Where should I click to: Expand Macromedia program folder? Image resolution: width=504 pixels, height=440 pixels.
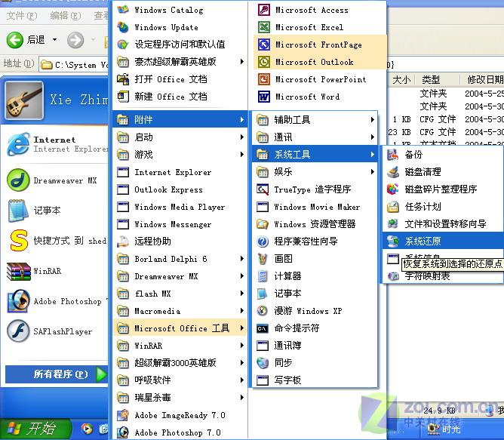(x=180, y=311)
